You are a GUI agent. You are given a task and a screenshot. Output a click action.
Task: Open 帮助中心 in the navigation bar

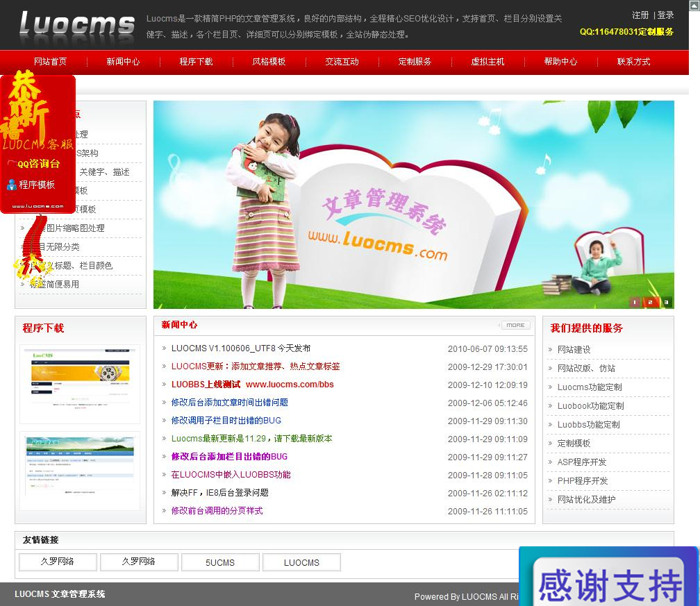click(x=560, y=62)
